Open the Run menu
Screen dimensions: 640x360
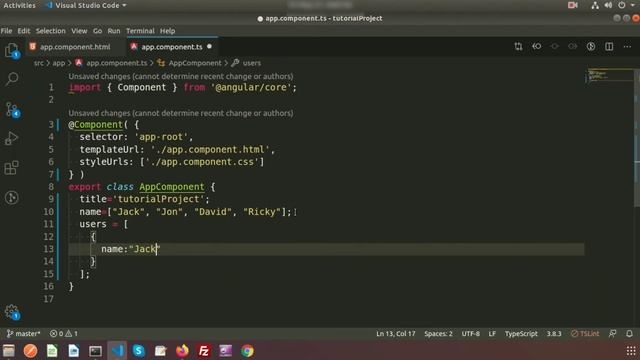pos(114,31)
